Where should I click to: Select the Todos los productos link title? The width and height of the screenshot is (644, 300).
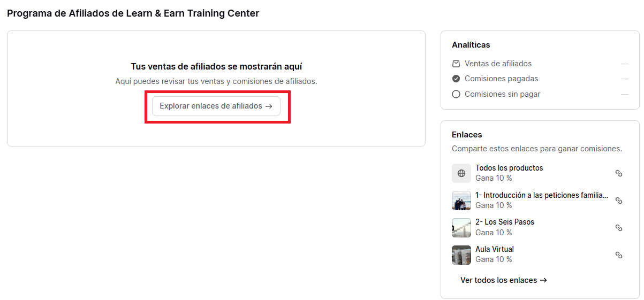[x=509, y=168]
